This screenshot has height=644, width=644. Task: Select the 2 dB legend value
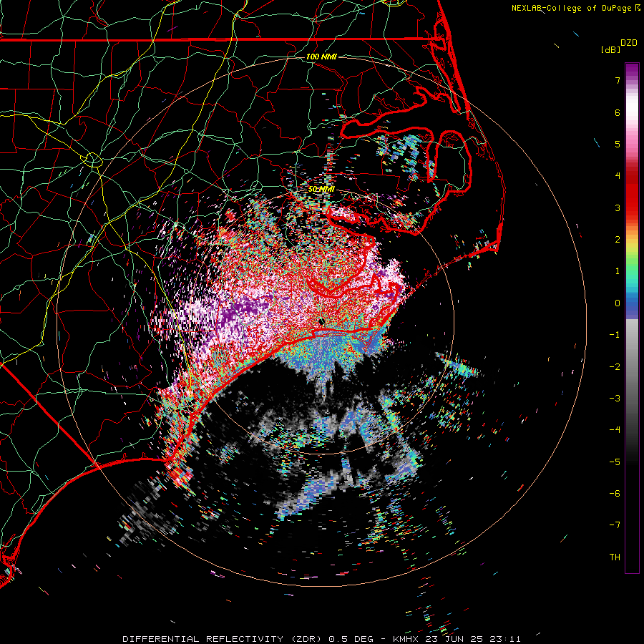(x=618, y=240)
